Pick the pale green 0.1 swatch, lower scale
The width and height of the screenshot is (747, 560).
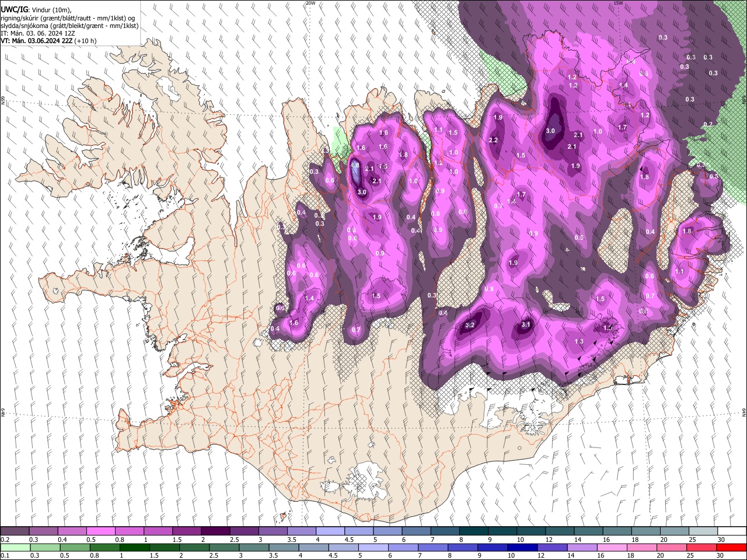point(15,547)
